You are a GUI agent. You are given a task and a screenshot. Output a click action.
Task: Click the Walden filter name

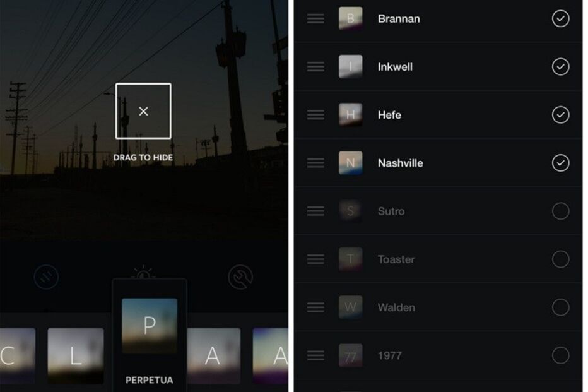point(396,307)
